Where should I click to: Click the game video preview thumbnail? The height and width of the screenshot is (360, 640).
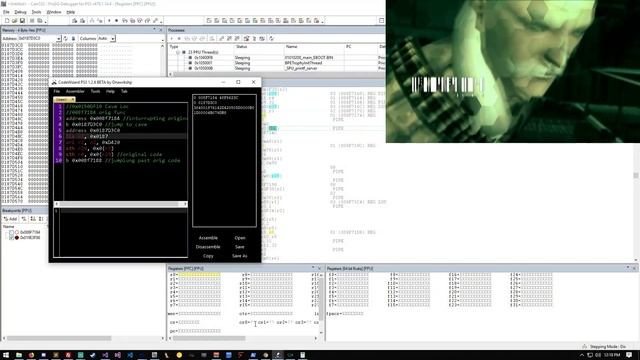pyautogui.click(x=513, y=71)
